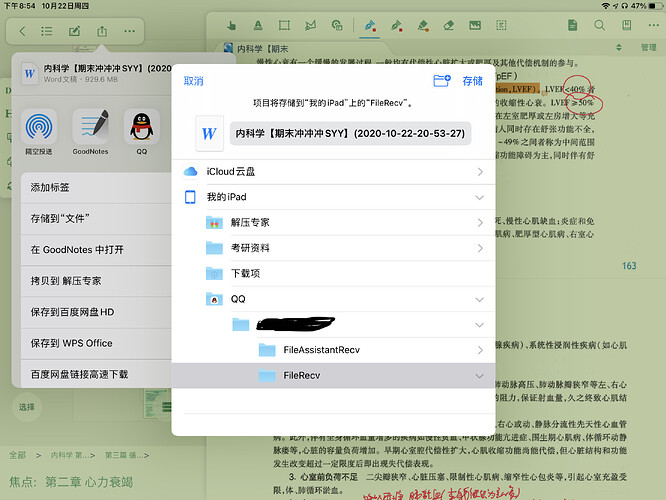Open the FileAssistantRecv folder

click(x=333, y=350)
